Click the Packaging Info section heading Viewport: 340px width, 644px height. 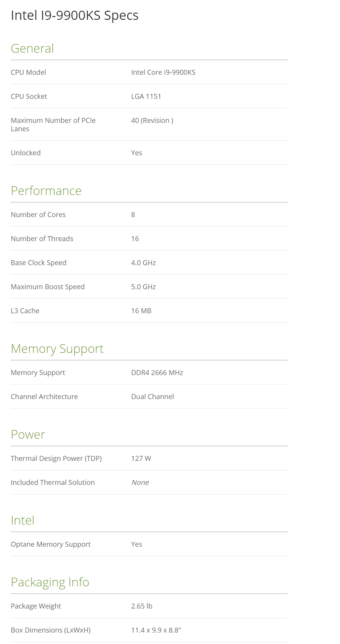50,582
